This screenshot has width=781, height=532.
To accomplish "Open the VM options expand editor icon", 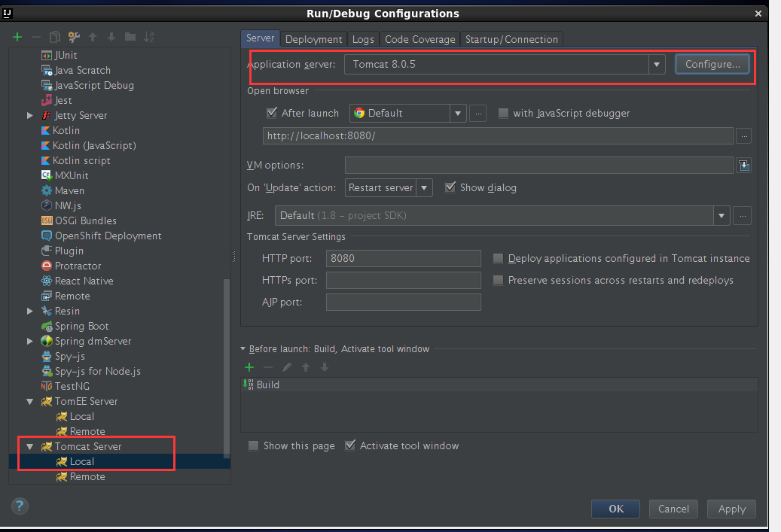I will pos(744,166).
